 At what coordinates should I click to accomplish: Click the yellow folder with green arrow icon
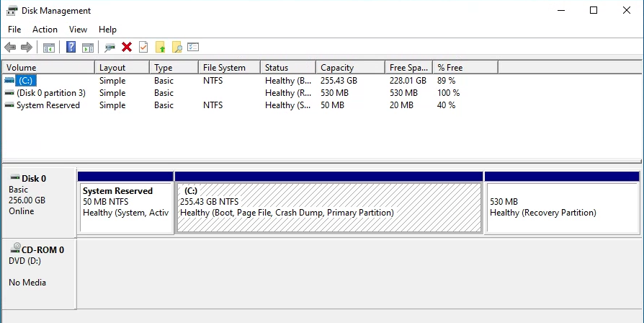click(160, 48)
